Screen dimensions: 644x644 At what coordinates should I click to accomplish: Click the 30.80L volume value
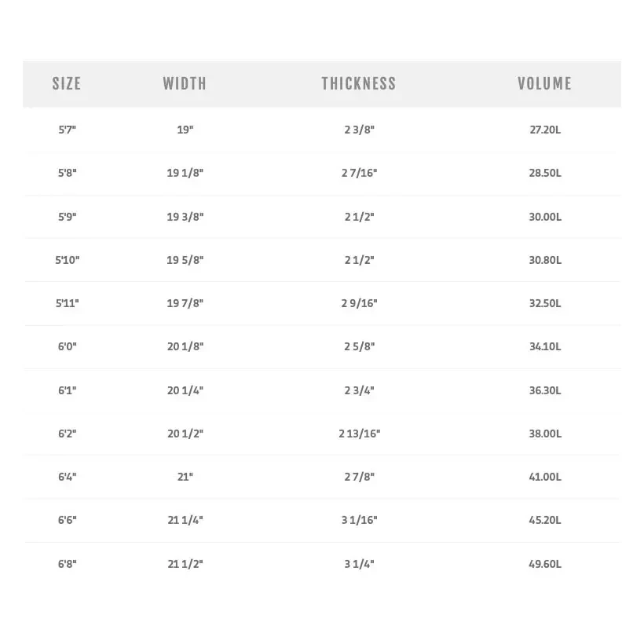pyautogui.click(x=545, y=260)
